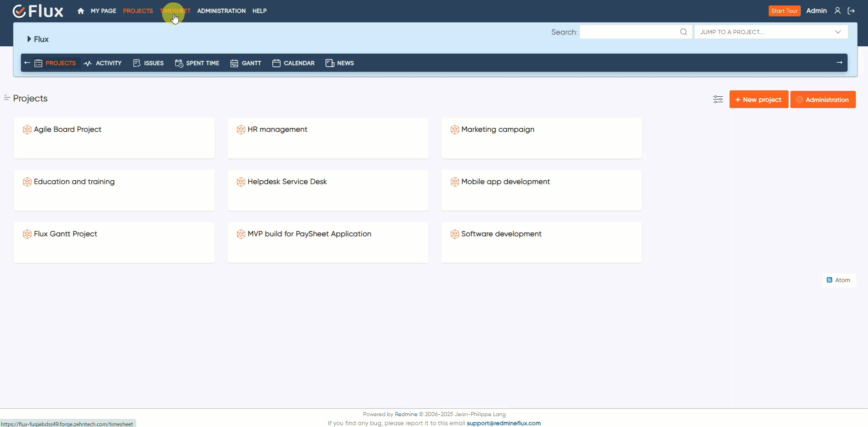Open the Help menu
This screenshot has height=427, width=868.
pos(259,10)
